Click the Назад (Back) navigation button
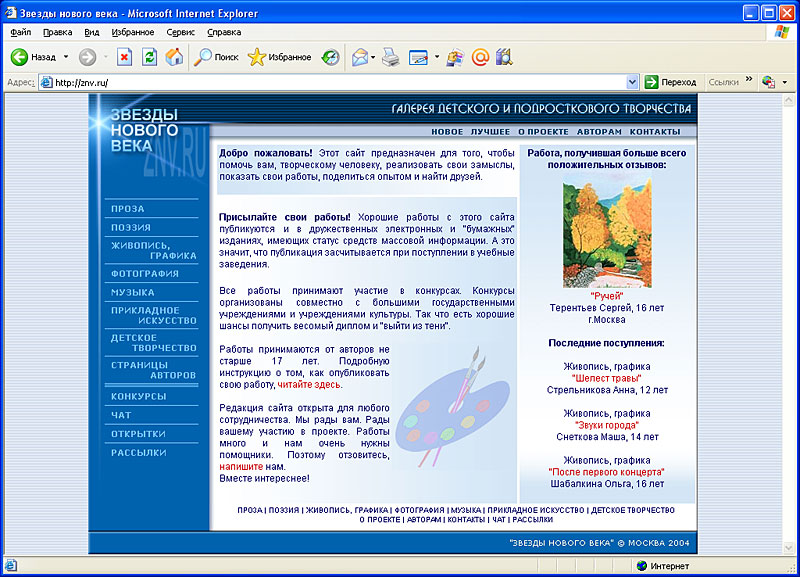Image resolution: width=800 pixels, height=577 pixels. [32, 57]
